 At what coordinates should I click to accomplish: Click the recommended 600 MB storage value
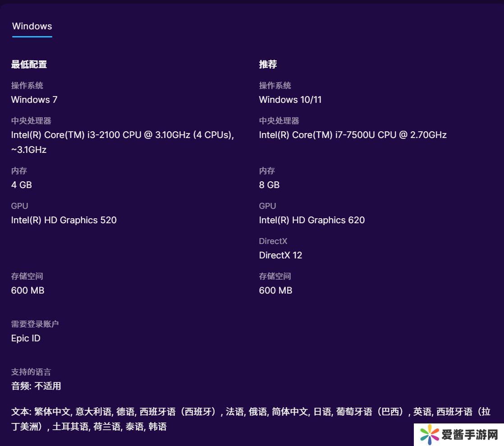click(x=275, y=290)
